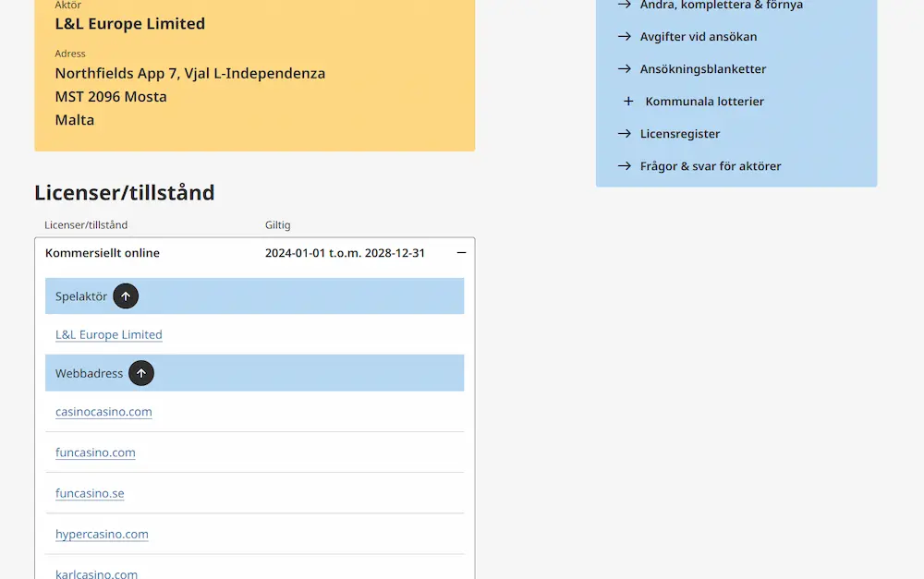Click the Licenser/tillstånd section heading
Image resolution: width=924 pixels, height=579 pixels.
125,193
